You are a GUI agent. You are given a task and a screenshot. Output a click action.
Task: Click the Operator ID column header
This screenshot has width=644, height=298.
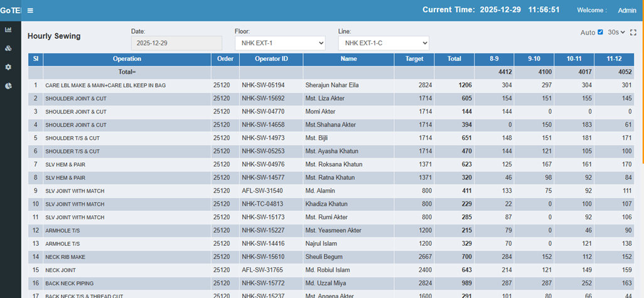pos(271,59)
